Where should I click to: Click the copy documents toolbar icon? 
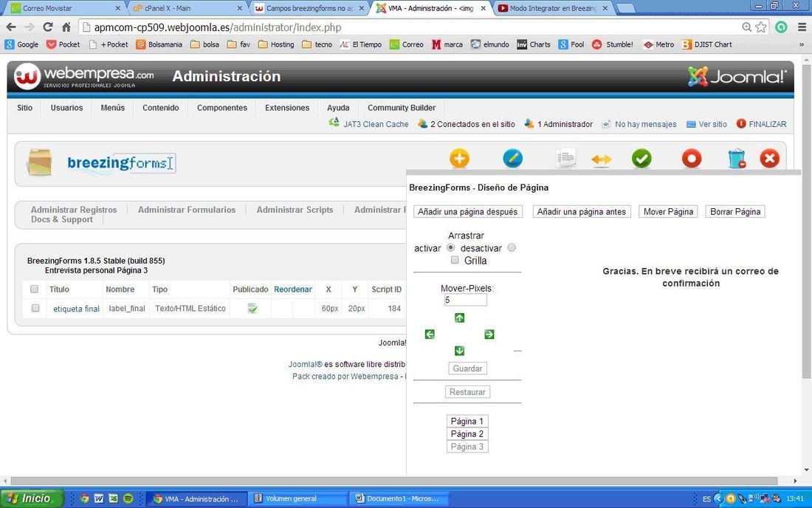click(565, 159)
